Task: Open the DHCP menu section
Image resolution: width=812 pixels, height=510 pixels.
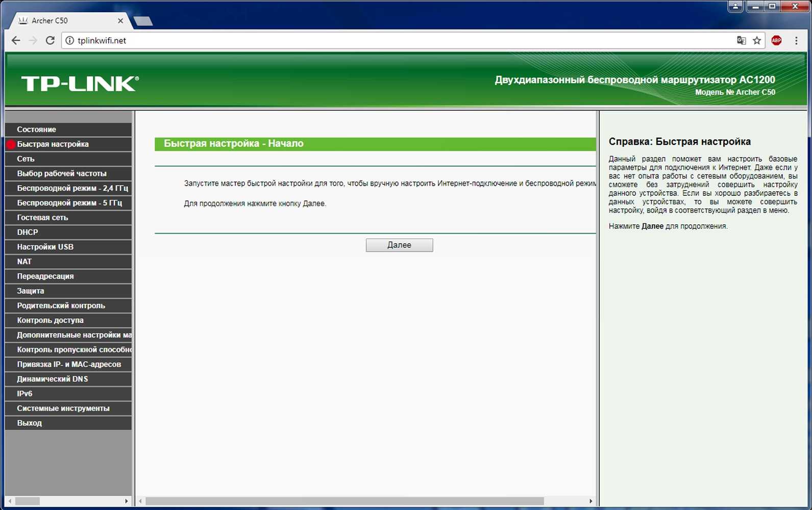Action: tap(68, 233)
